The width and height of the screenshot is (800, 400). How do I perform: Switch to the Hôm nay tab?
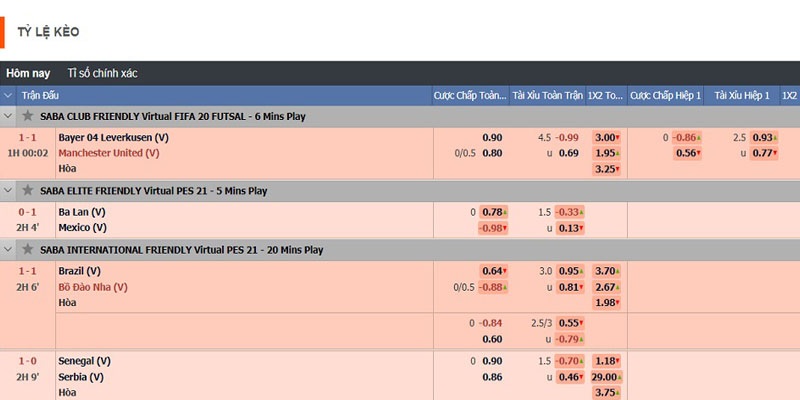(28, 73)
